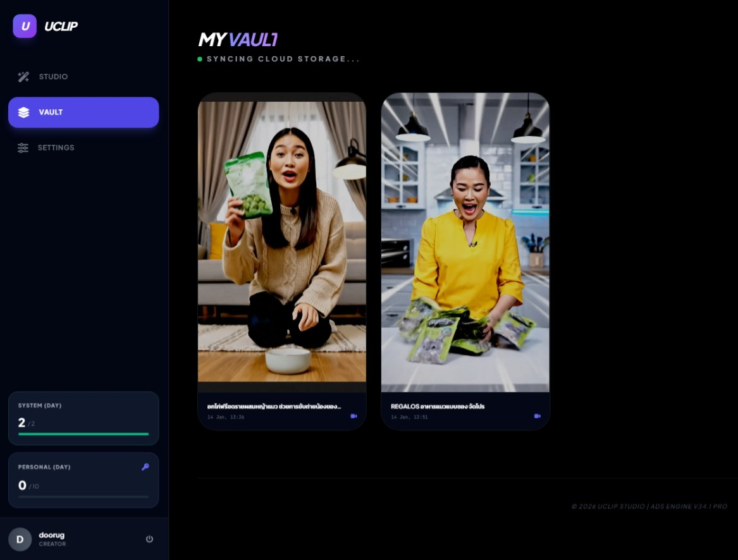Click video camera icon on first clip
738x560 pixels.
tap(354, 417)
